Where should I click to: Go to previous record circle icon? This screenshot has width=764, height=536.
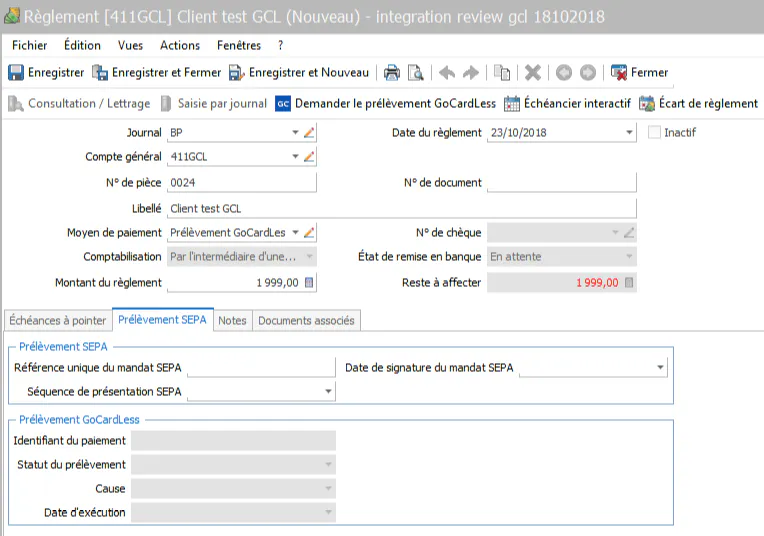pos(564,73)
